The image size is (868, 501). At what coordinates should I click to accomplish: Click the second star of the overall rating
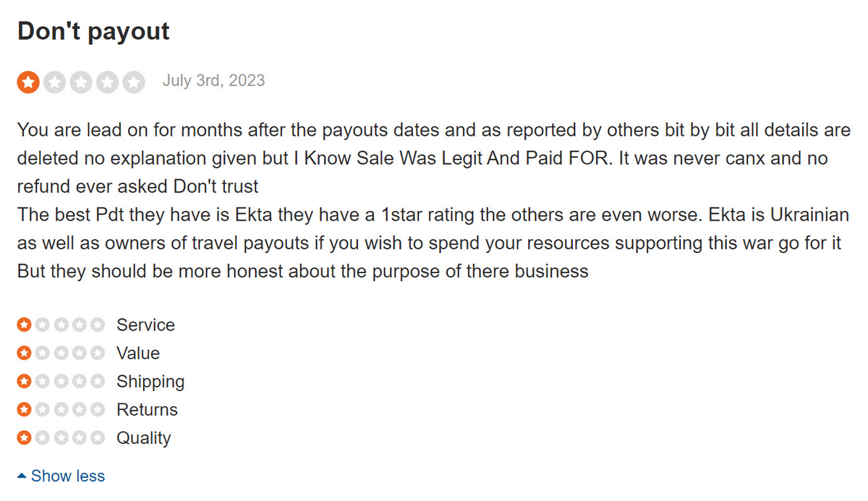tap(54, 82)
